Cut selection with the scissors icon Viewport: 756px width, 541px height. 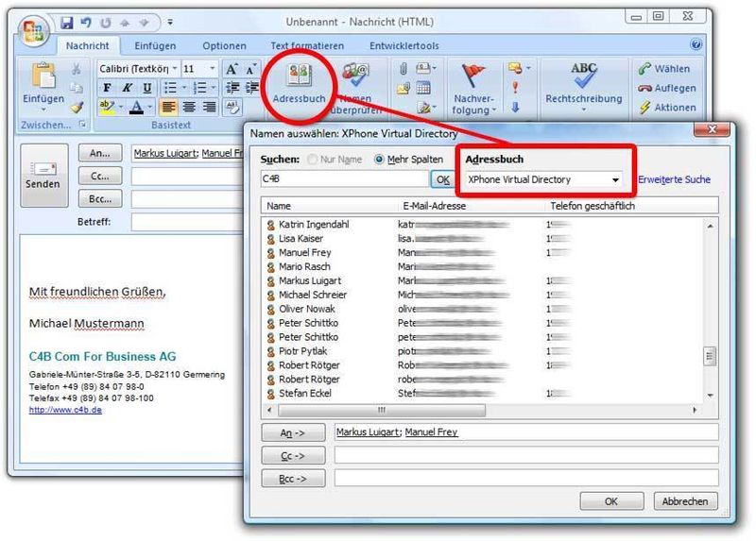[76, 69]
